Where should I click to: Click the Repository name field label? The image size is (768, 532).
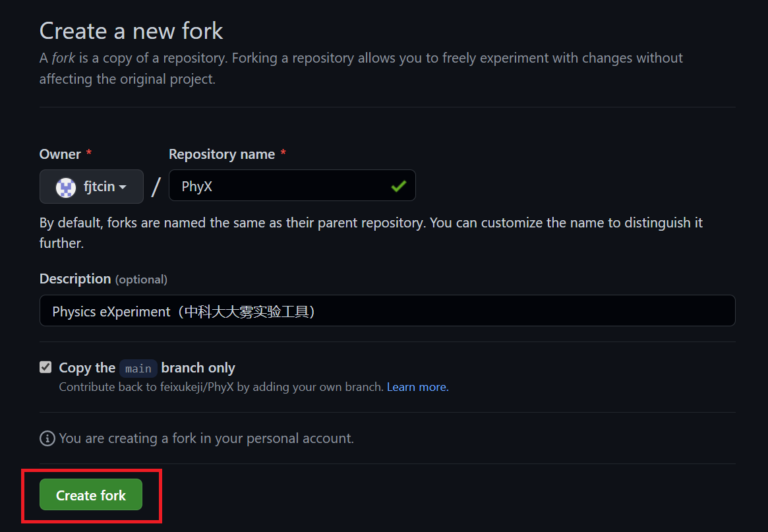coord(222,154)
